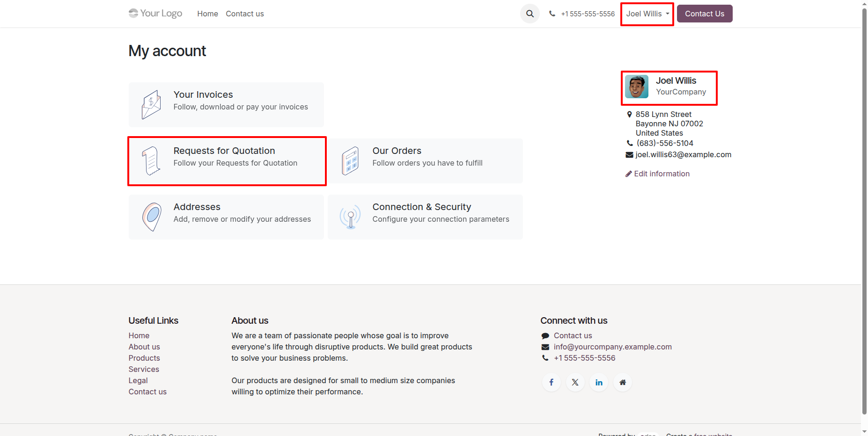Click the phone icon in header
Image resolution: width=868 pixels, height=436 pixels.
[x=552, y=14]
